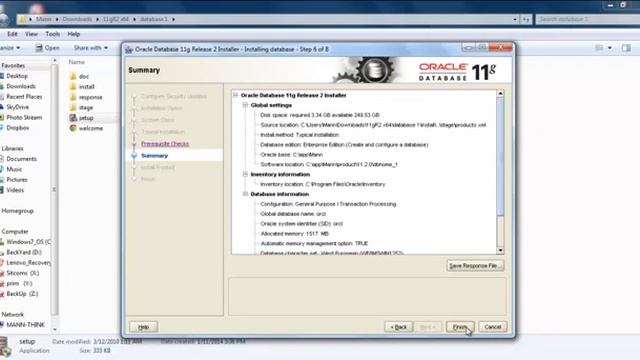
Task: Collapse the Global settings node
Action: (245, 105)
